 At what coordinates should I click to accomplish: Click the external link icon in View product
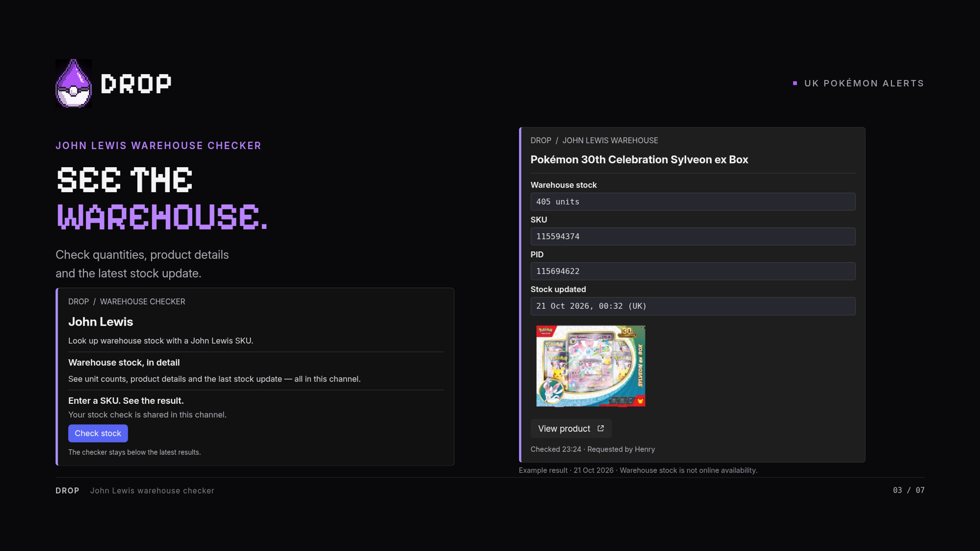pyautogui.click(x=601, y=428)
